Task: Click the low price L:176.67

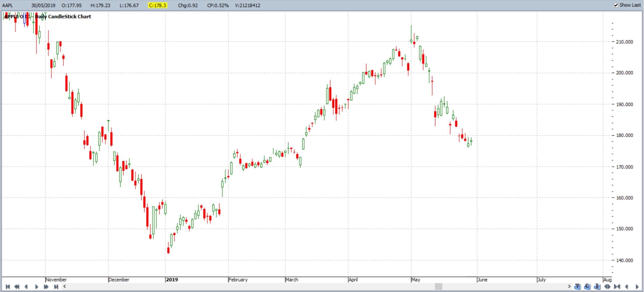Action: (129, 5)
